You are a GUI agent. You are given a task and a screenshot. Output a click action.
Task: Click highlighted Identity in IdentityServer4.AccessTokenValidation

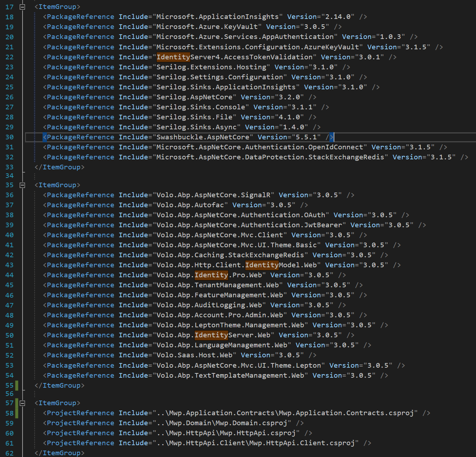[x=173, y=57]
